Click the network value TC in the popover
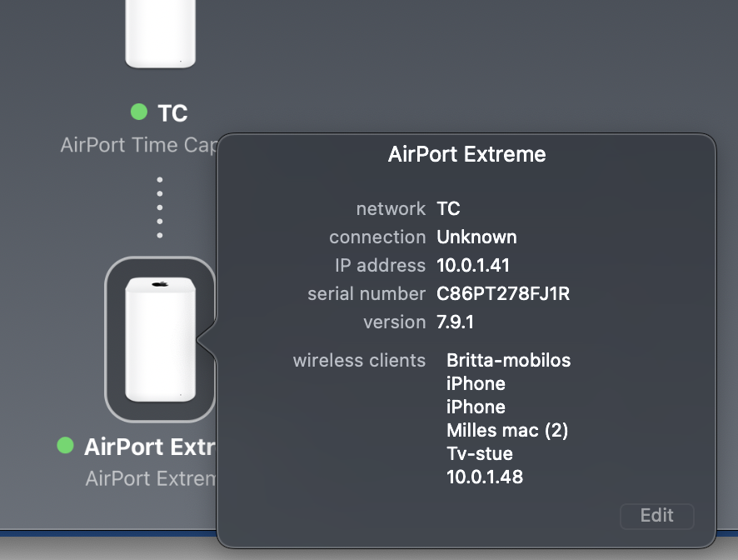The width and height of the screenshot is (738, 560). point(448,208)
